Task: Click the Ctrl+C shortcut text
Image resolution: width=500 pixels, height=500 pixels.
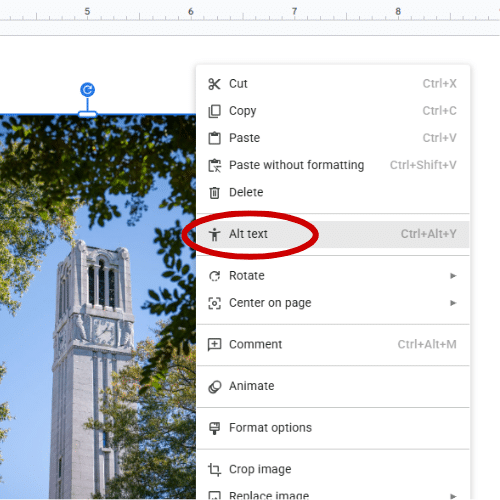Action: [439, 111]
